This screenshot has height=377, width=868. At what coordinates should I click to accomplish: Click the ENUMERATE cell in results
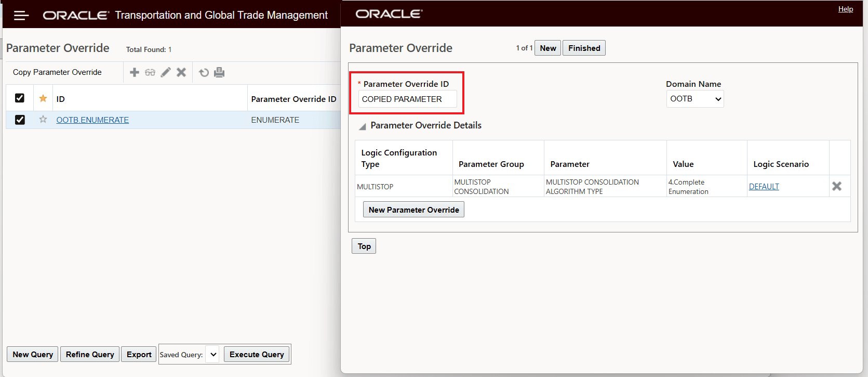275,120
